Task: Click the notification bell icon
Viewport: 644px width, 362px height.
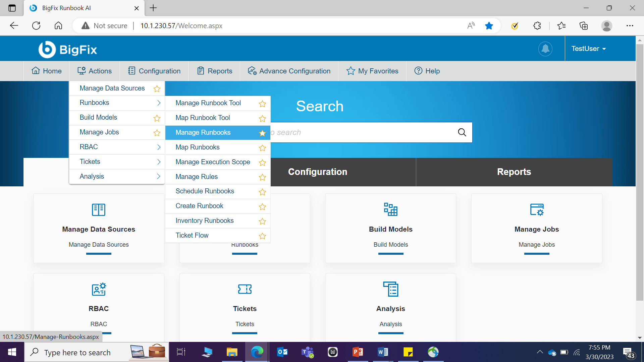Action: click(x=545, y=49)
